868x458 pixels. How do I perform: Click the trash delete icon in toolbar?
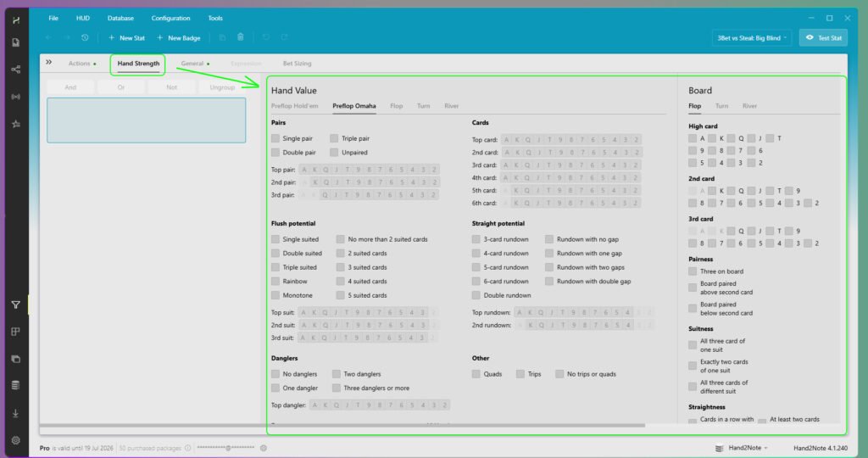click(240, 37)
